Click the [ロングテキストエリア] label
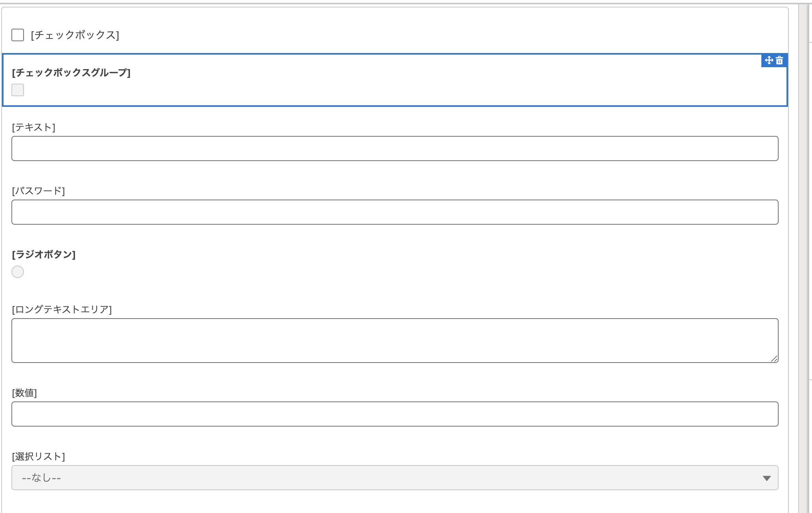The height and width of the screenshot is (513, 812). point(62,310)
